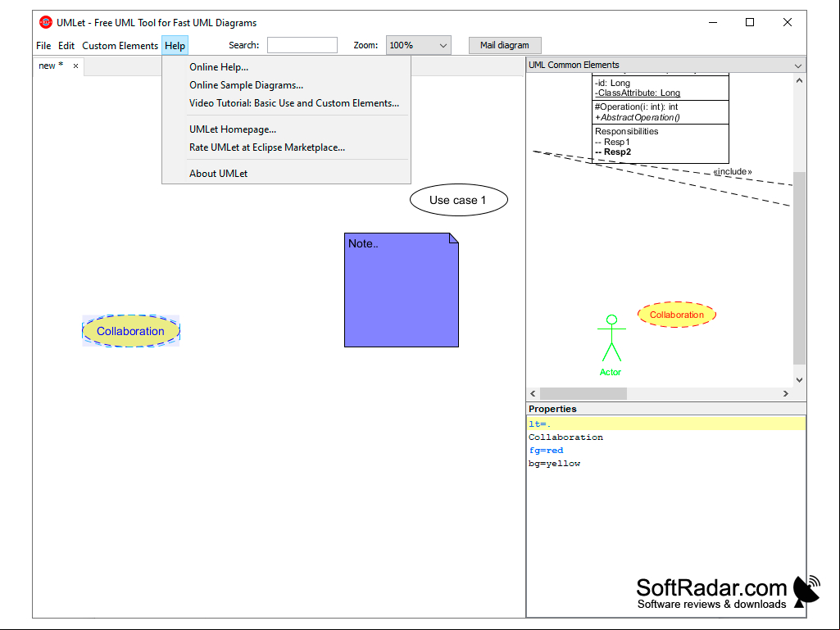Click palette scroll left arrow

[x=533, y=394]
